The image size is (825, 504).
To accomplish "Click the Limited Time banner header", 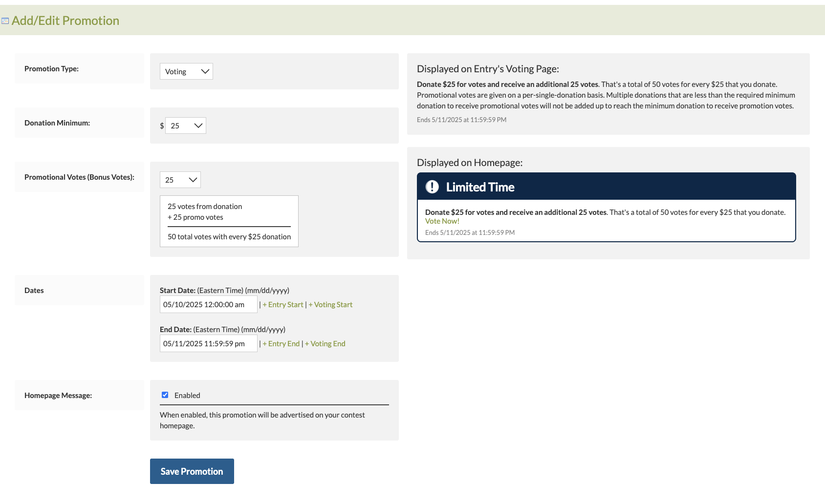I will [x=606, y=187].
